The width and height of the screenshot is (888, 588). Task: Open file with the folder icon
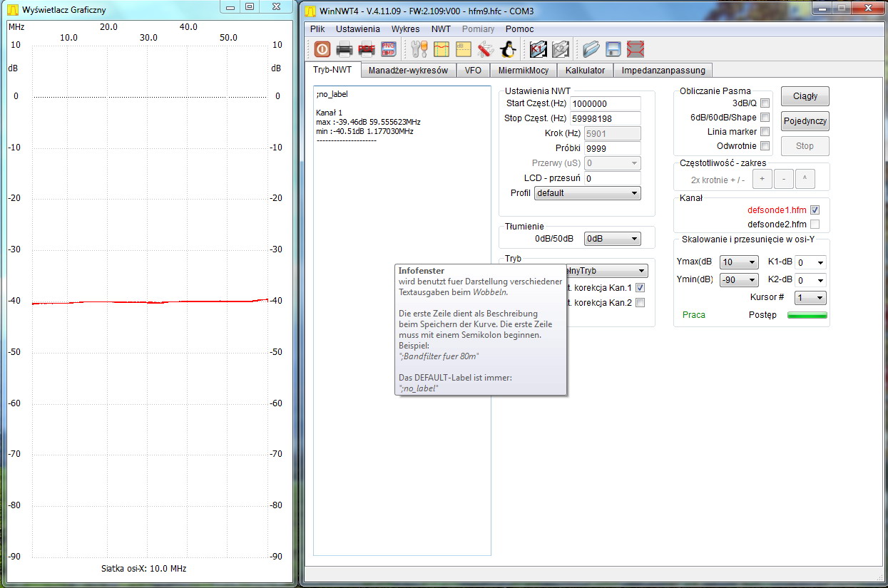pyautogui.click(x=591, y=49)
